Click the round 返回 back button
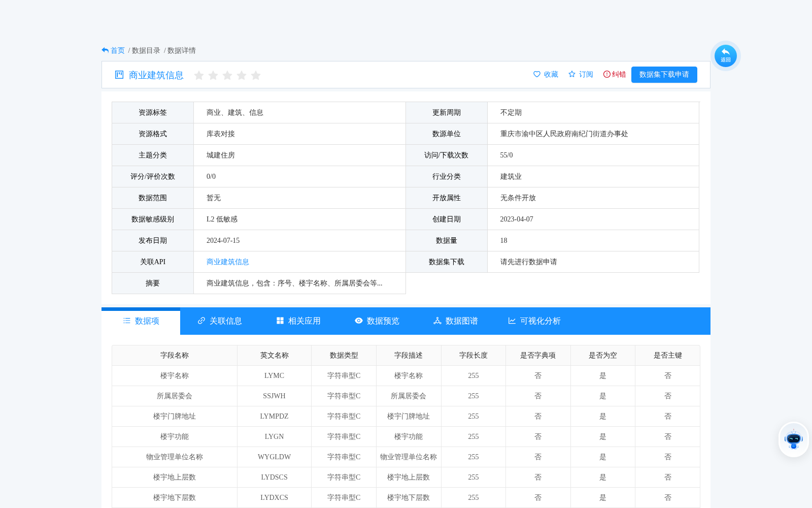812x508 pixels. pyautogui.click(x=725, y=55)
